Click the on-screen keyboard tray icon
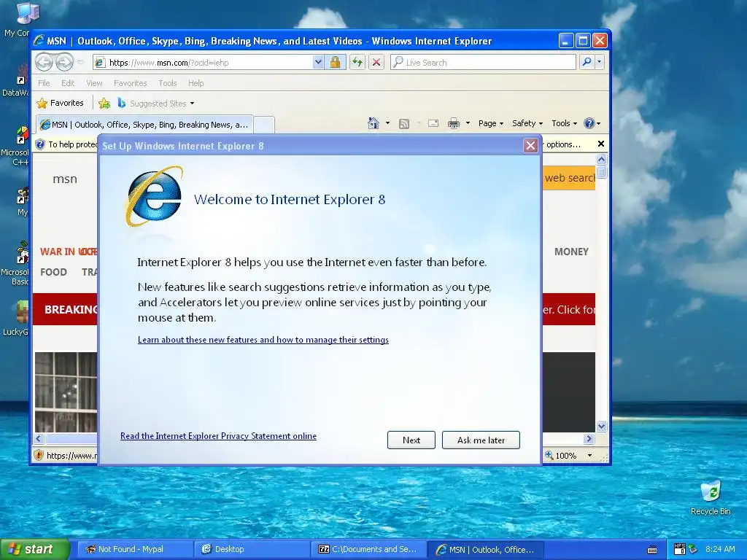747x560 pixels. pyautogui.click(x=652, y=550)
